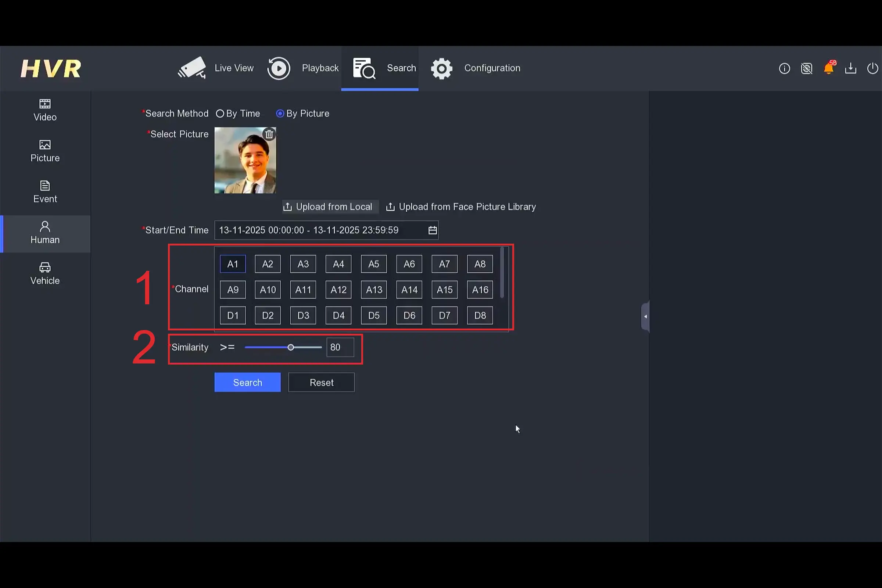882x588 pixels.
Task: Click the Similarity slider handle
Action: coord(291,348)
